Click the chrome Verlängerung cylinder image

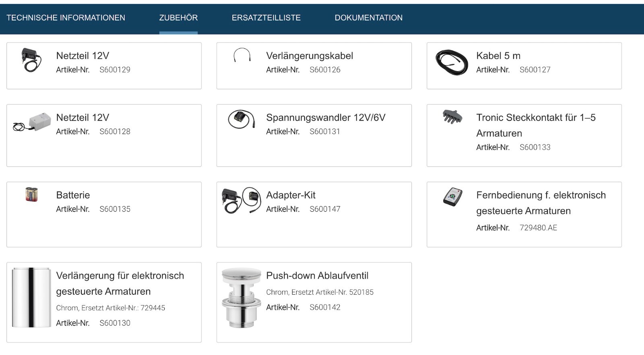[x=31, y=297]
